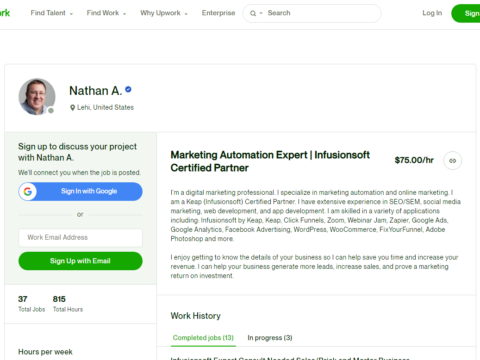
Task: Click the Google G logo icon
Action: pyautogui.click(x=28, y=191)
